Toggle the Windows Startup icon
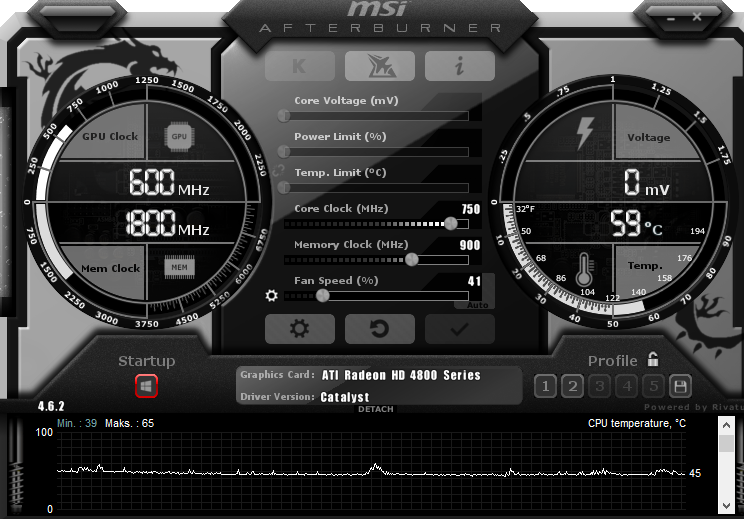The height and width of the screenshot is (519, 744). [x=146, y=386]
